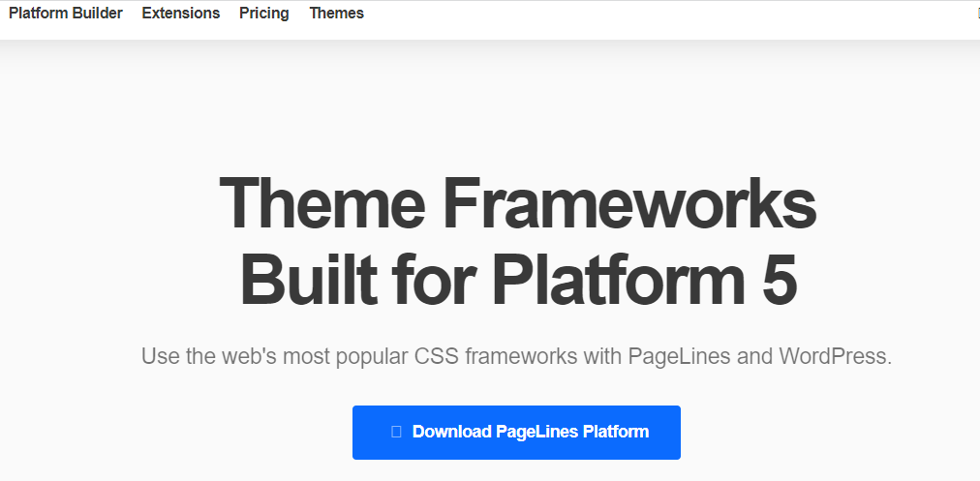Screen dimensions: 980x481
Task: Click the Theme Frameworks Built for Platform 5 heading
Action: (x=517, y=241)
